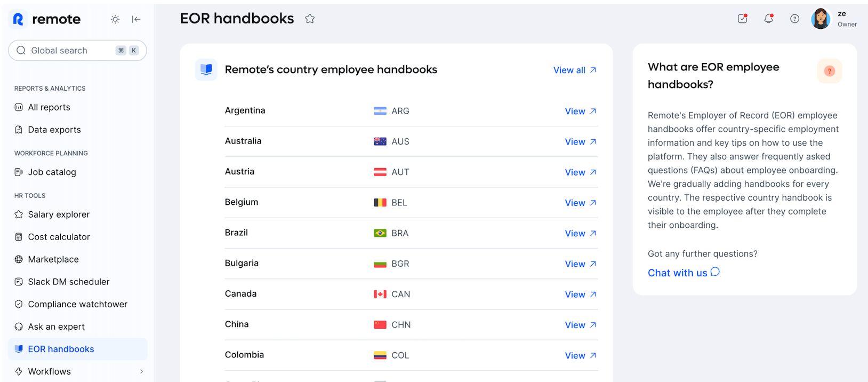Image resolution: width=868 pixels, height=382 pixels.
Task: Click the Austria flag icon
Action: click(x=380, y=172)
